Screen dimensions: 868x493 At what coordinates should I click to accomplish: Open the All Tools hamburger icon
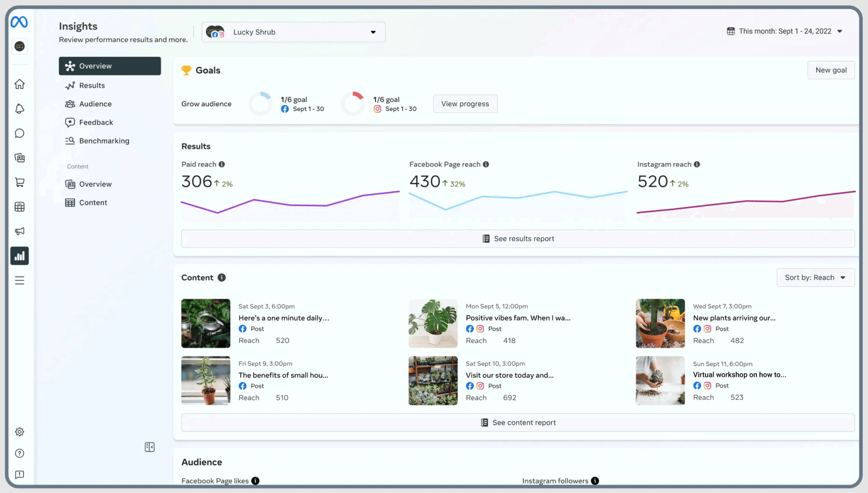(20, 280)
